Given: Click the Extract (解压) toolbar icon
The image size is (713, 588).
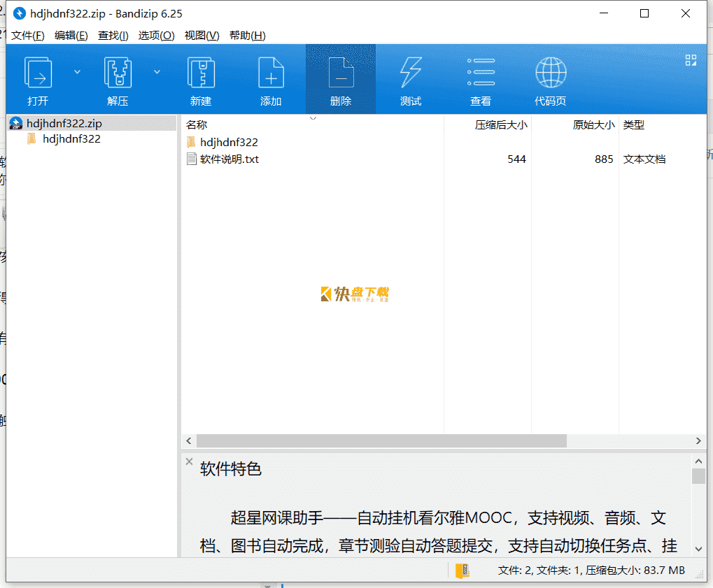Looking at the screenshot, I should (x=118, y=72).
